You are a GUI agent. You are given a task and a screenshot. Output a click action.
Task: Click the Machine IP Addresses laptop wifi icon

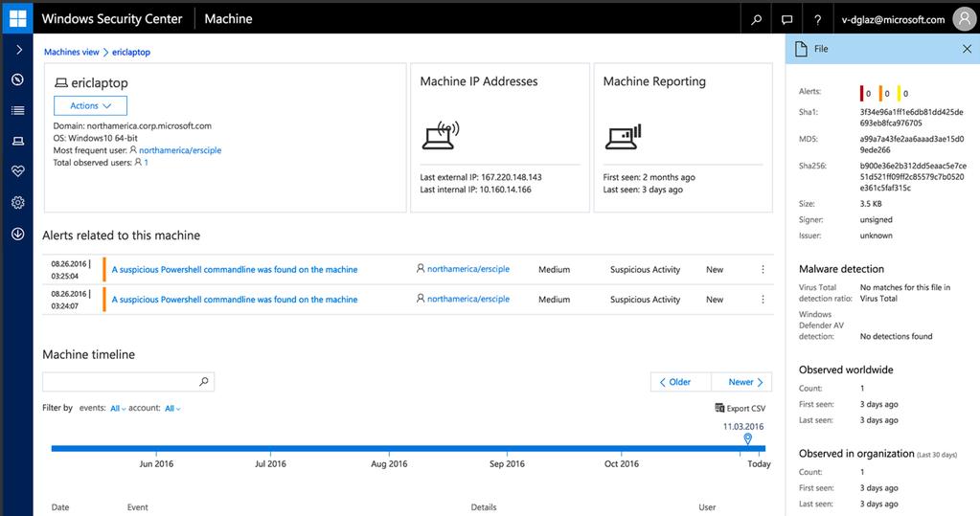(441, 135)
